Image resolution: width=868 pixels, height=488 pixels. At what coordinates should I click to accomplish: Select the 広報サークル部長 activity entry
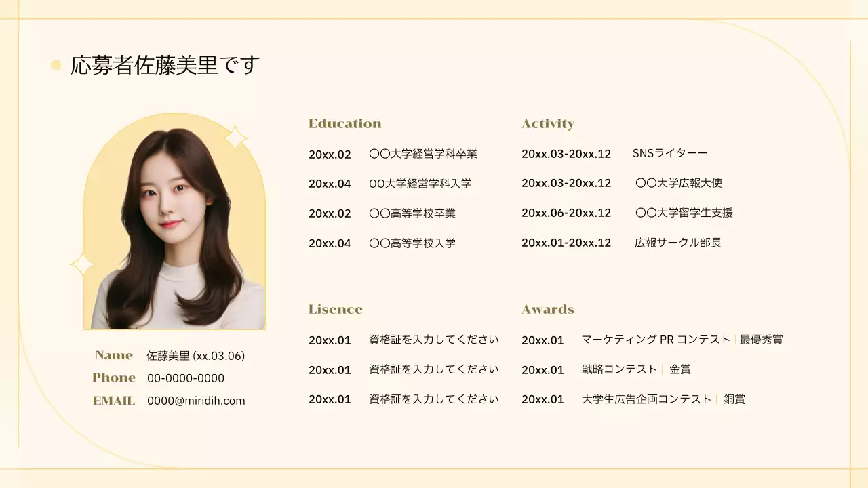click(x=678, y=243)
